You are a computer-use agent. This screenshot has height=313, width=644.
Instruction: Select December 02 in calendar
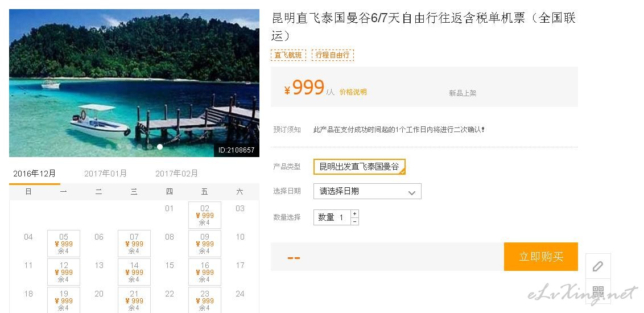[x=205, y=215]
